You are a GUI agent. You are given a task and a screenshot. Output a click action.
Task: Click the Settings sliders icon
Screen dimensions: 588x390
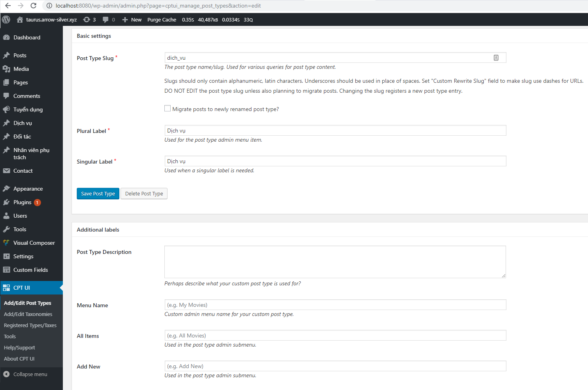pyautogui.click(x=6, y=256)
